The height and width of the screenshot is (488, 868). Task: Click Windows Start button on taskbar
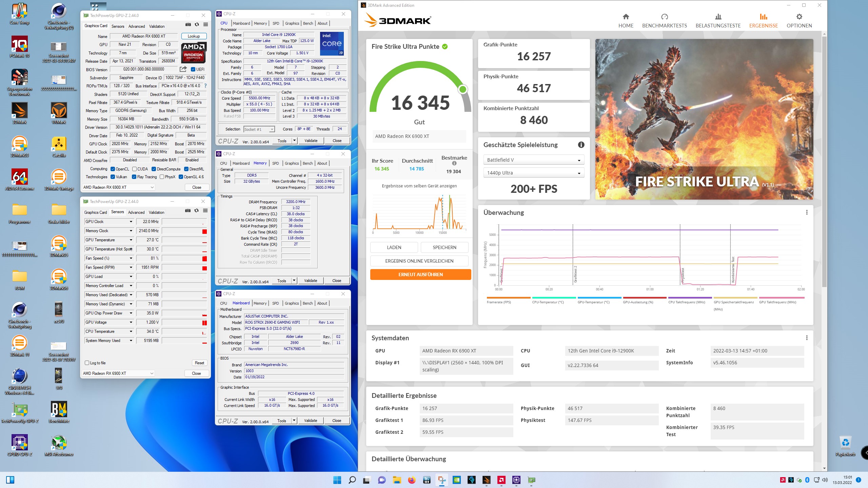pyautogui.click(x=337, y=480)
